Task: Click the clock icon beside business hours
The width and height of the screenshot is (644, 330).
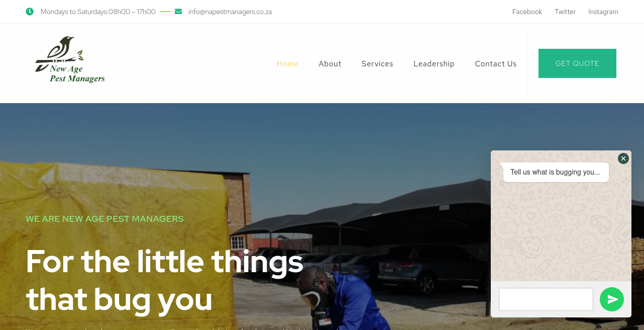Action: click(x=30, y=12)
